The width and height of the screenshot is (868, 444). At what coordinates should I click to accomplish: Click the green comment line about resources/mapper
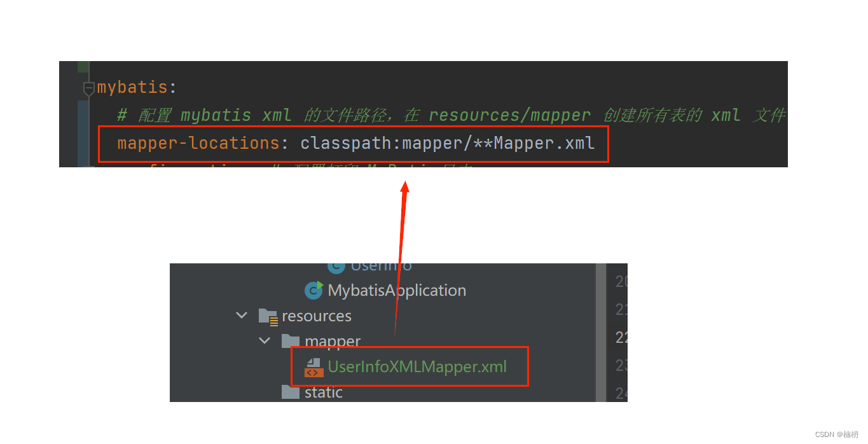tap(451, 116)
